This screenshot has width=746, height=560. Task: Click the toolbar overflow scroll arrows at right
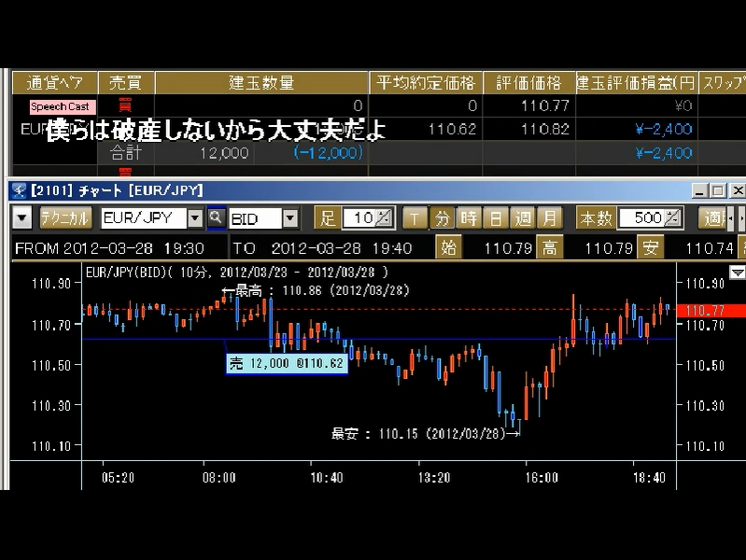pyautogui.click(x=737, y=218)
